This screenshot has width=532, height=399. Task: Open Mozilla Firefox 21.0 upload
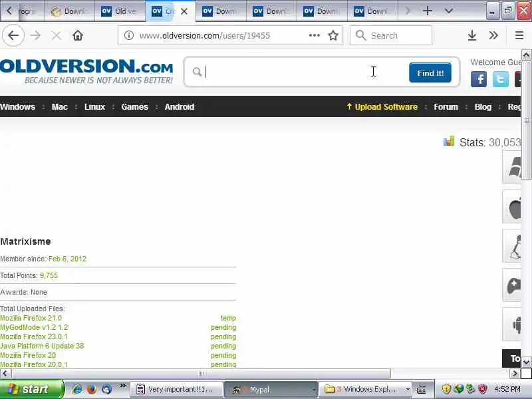coord(31,319)
